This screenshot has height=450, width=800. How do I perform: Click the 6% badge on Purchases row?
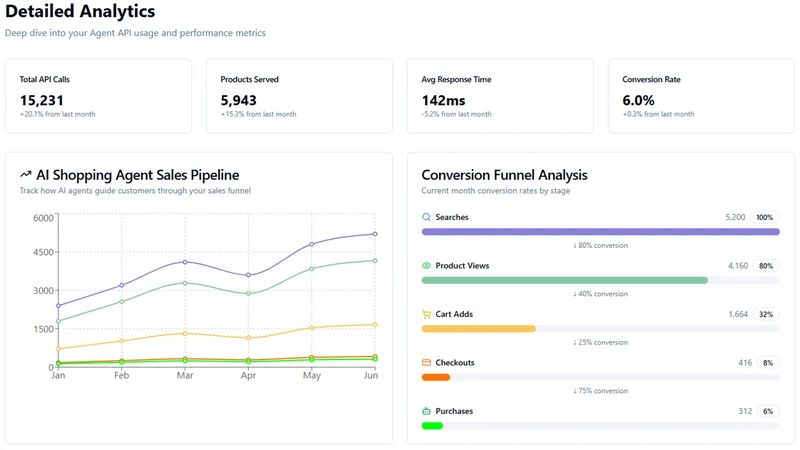pos(768,411)
